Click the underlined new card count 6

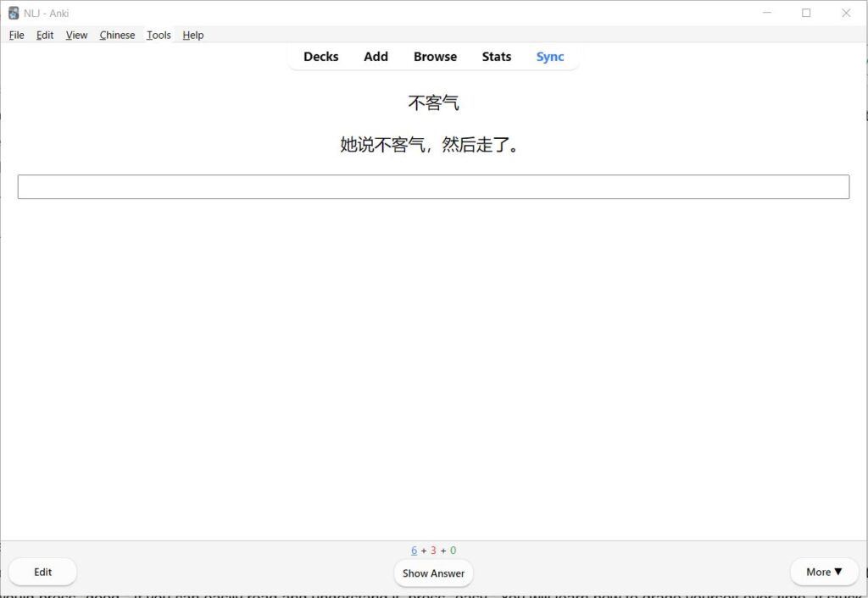point(414,550)
